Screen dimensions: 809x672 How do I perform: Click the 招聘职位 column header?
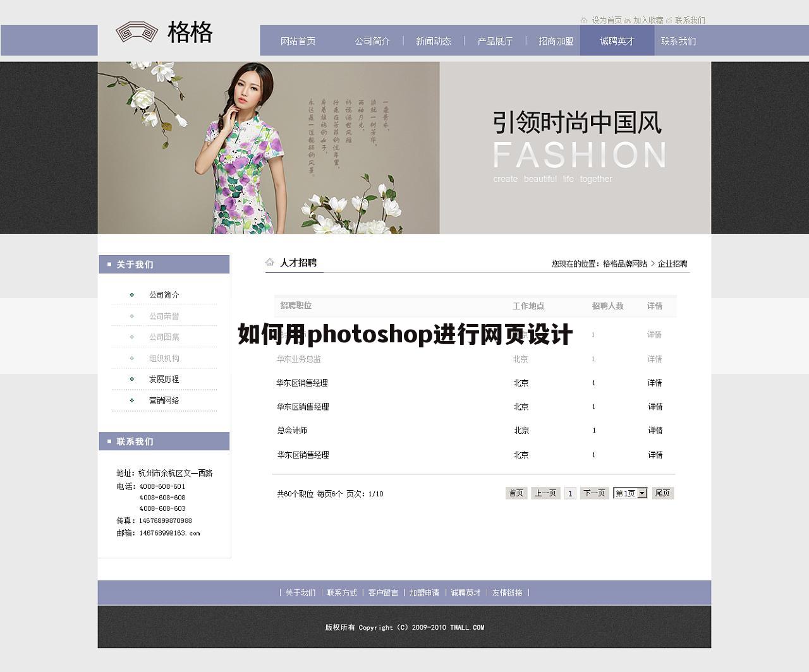pyautogui.click(x=296, y=306)
